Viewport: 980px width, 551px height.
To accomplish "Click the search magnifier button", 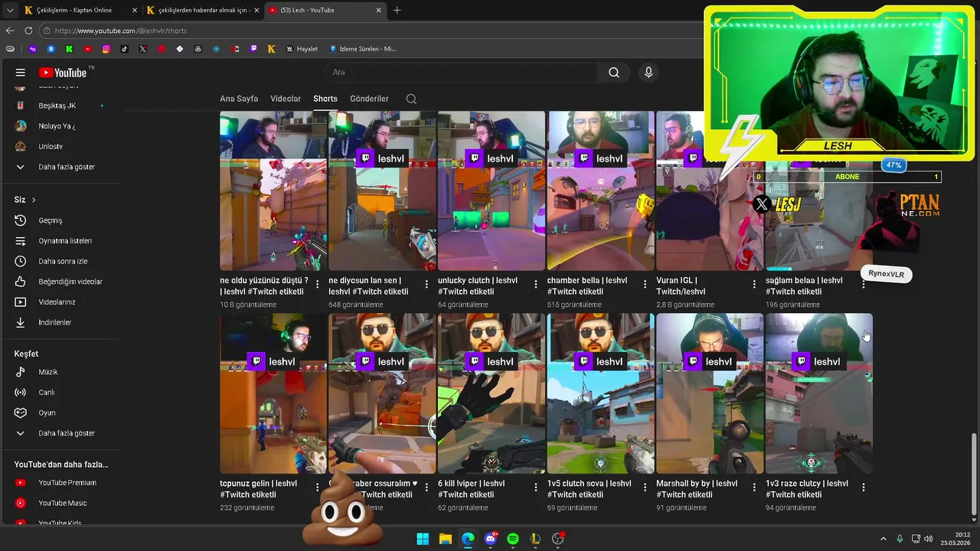I will (x=614, y=73).
